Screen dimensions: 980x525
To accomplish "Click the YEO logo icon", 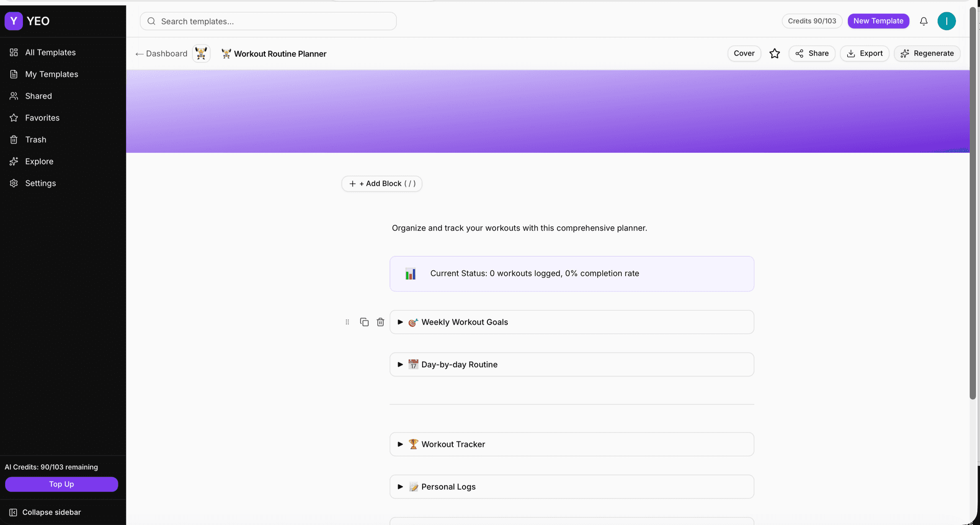I will click(x=14, y=21).
